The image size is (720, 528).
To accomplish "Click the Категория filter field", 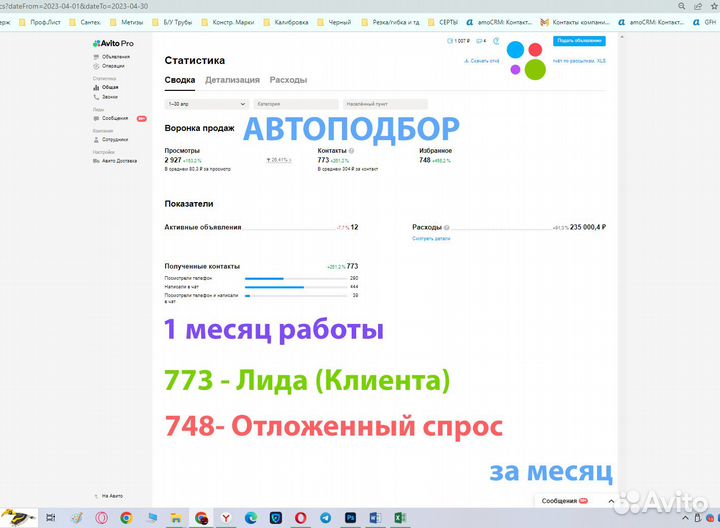I will [x=296, y=104].
